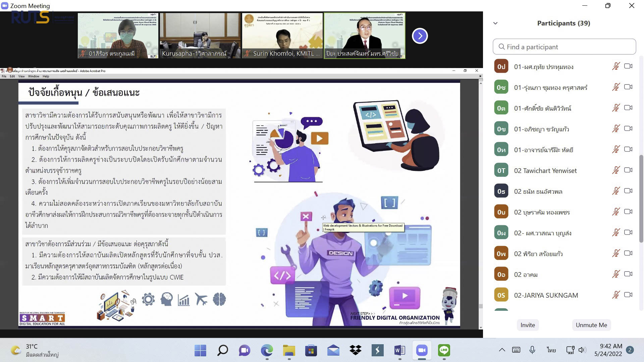Open Microsoft Store from taskbar
Screen dimensions: 644x362
pyautogui.click(x=311, y=351)
